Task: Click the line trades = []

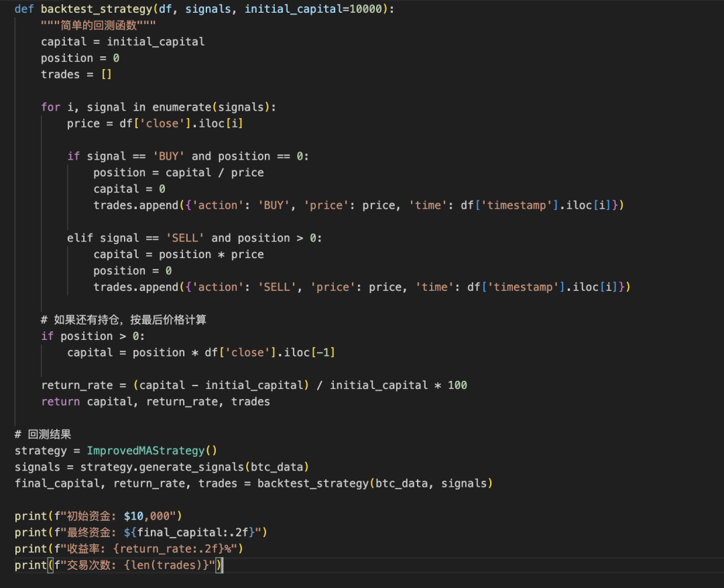Action: tap(76, 74)
